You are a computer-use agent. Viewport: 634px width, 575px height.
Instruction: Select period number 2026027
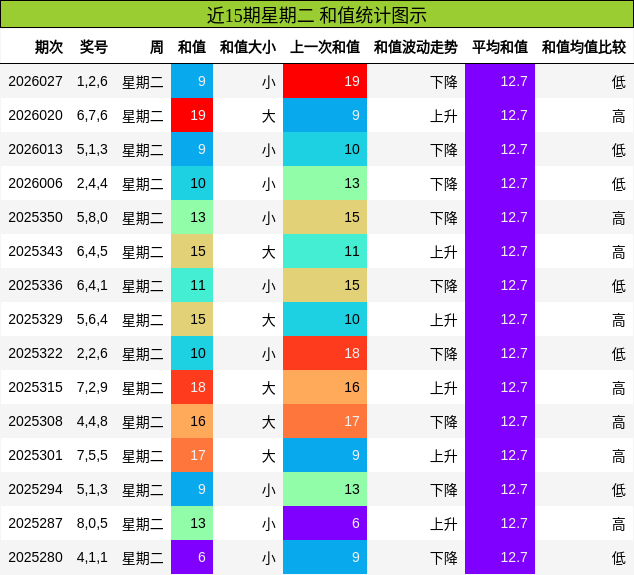tap(36, 81)
